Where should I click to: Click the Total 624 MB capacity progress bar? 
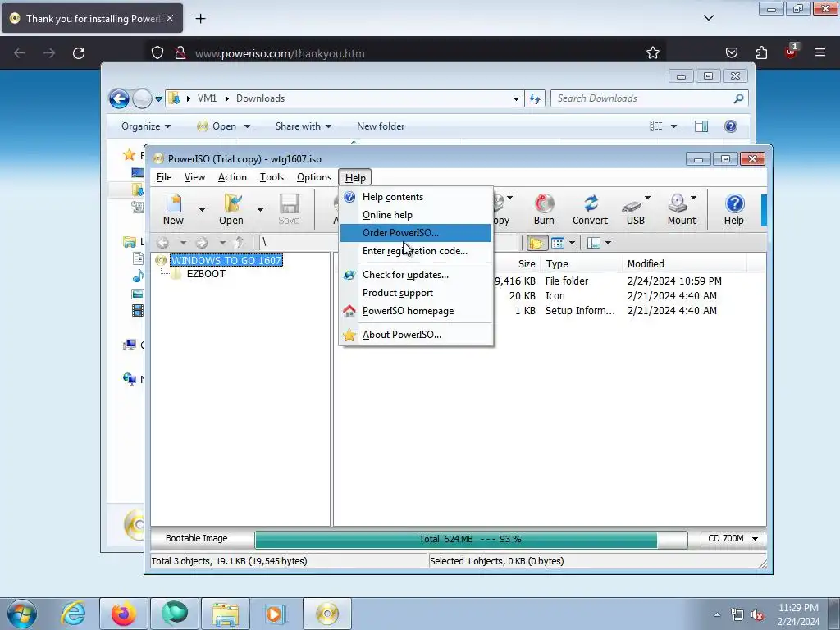(471, 539)
